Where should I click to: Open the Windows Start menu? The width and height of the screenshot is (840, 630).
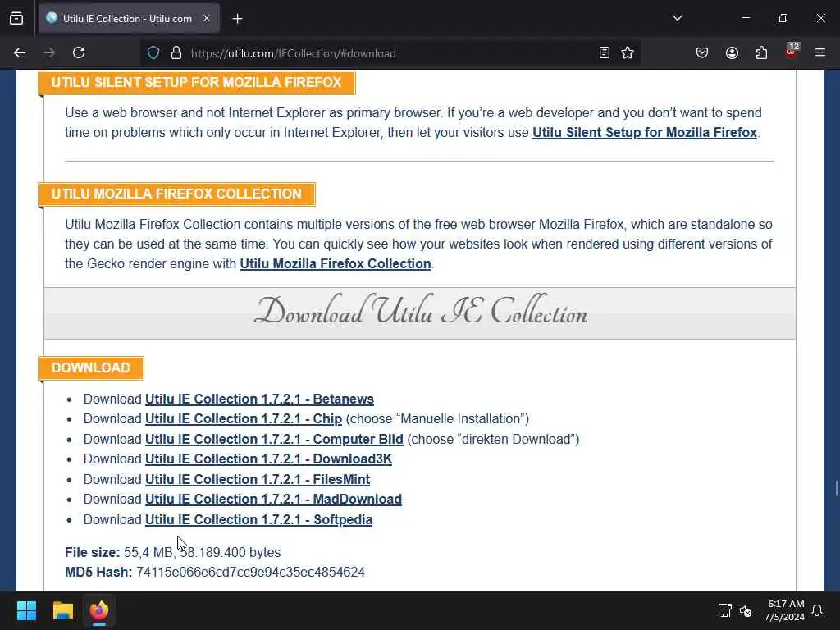(x=26, y=610)
